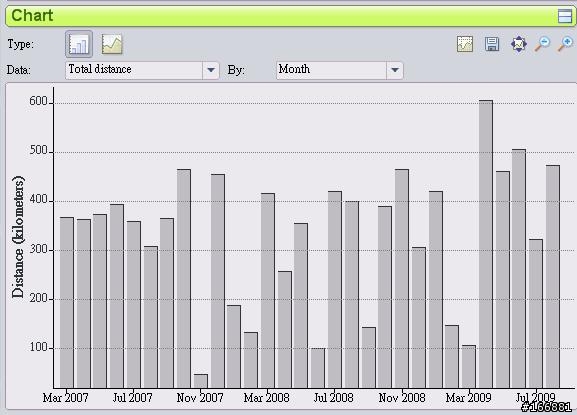Click the By: label

pos(236,70)
